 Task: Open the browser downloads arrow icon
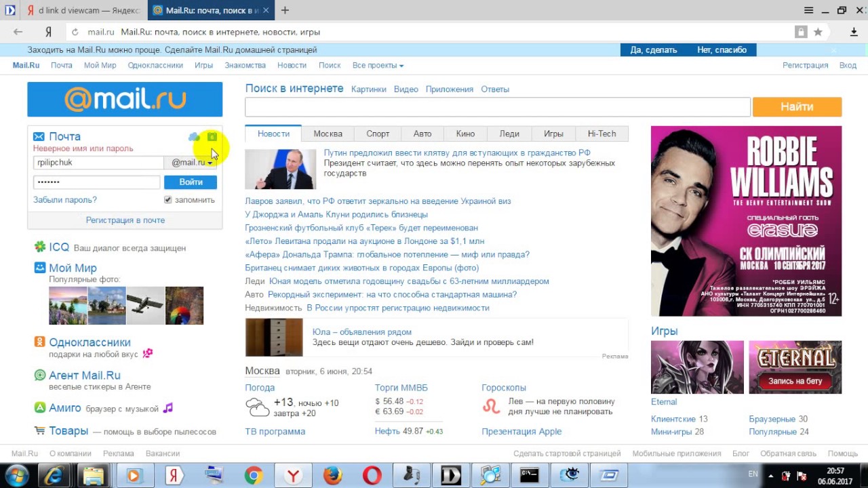click(854, 32)
